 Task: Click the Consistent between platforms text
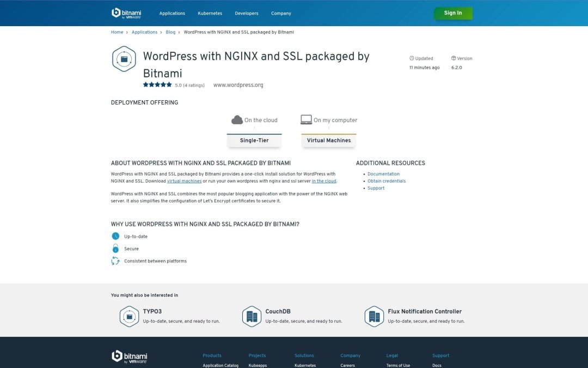(155, 261)
